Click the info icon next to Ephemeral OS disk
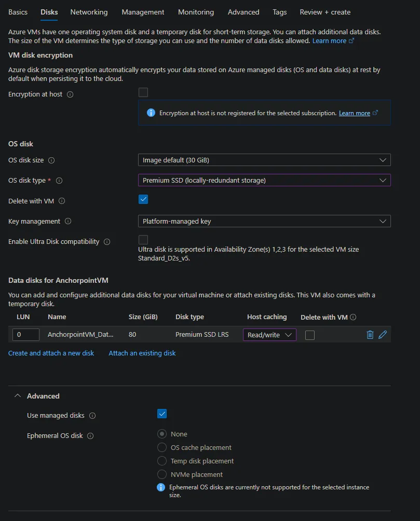Viewport: 420px width, 521px height. (x=91, y=435)
